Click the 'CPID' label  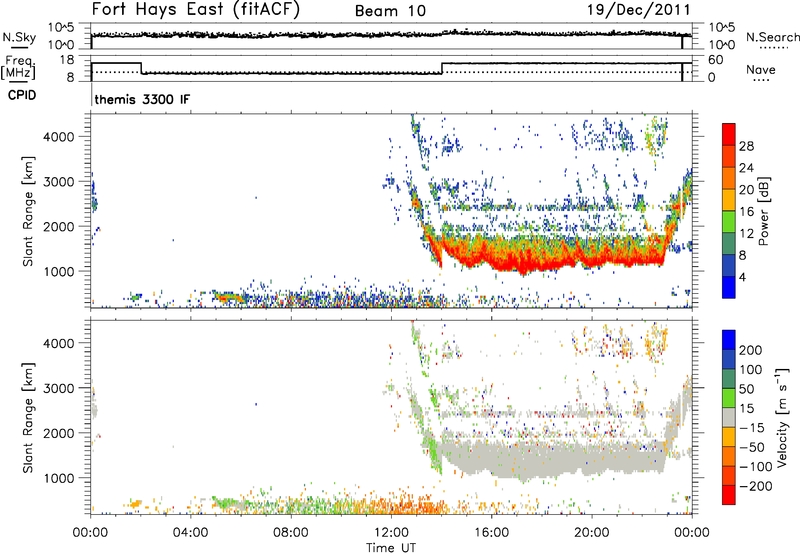[22, 95]
